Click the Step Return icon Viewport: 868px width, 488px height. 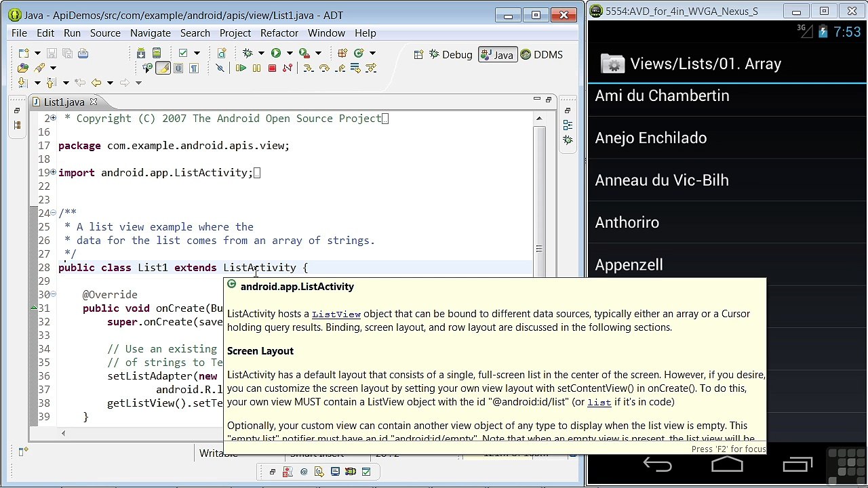(x=340, y=68)
